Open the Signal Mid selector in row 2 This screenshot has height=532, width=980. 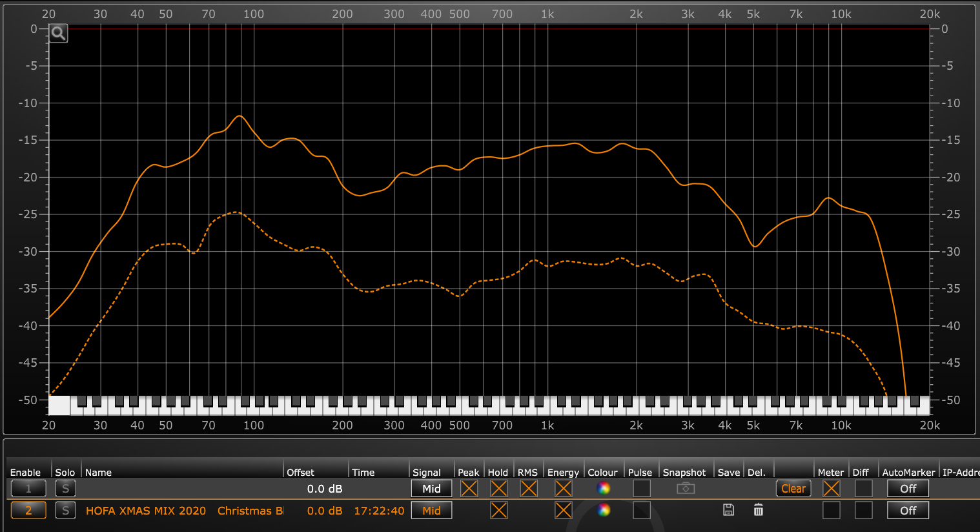click(431, 511)
